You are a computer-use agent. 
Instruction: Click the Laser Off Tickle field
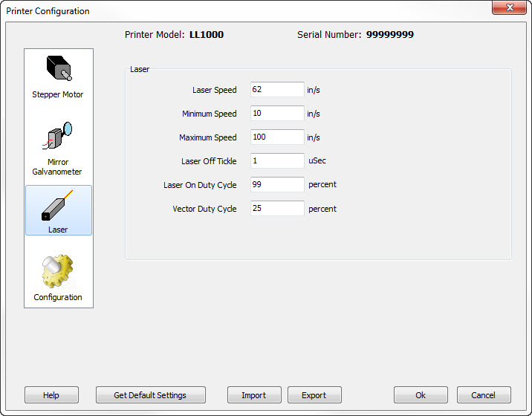277,161
